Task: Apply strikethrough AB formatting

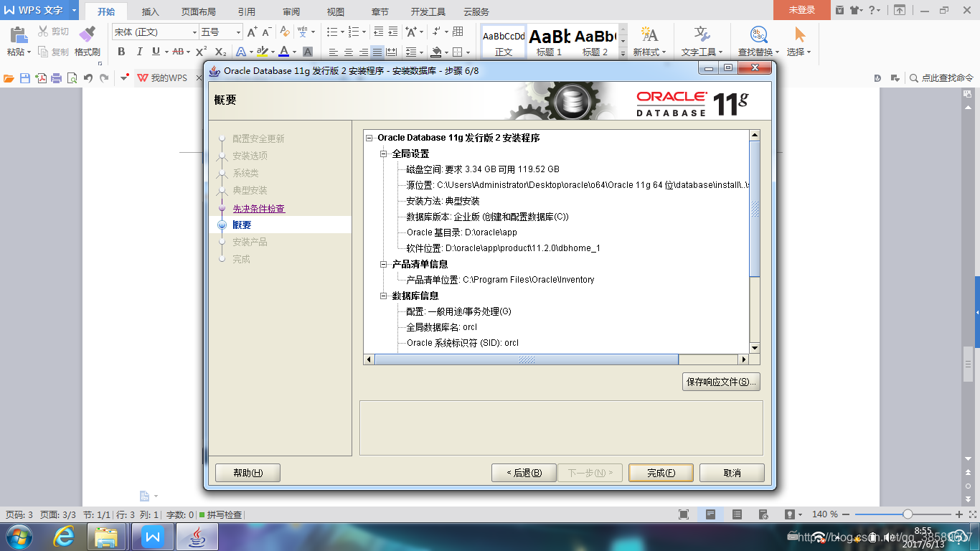Action: [178, 52]
